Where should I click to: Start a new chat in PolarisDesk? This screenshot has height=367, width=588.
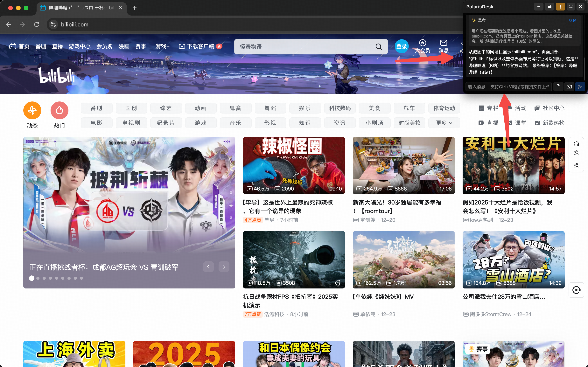[539, 7]
